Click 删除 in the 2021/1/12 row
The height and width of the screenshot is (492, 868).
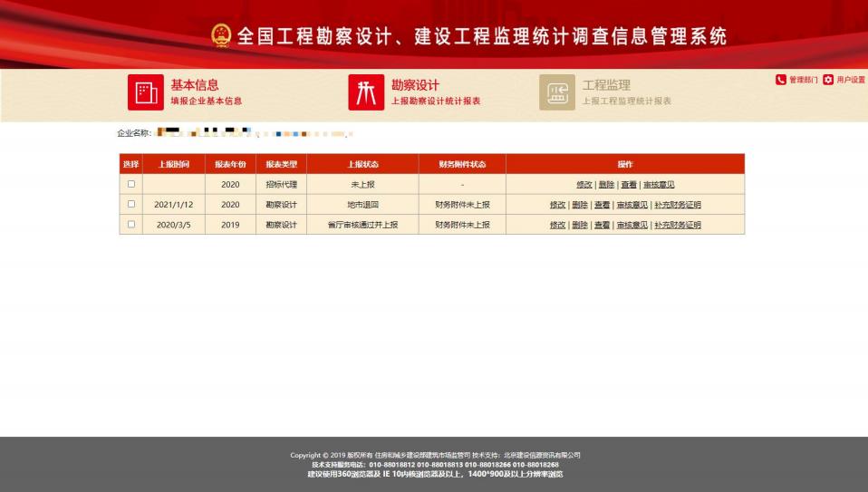tap(580, 205)
